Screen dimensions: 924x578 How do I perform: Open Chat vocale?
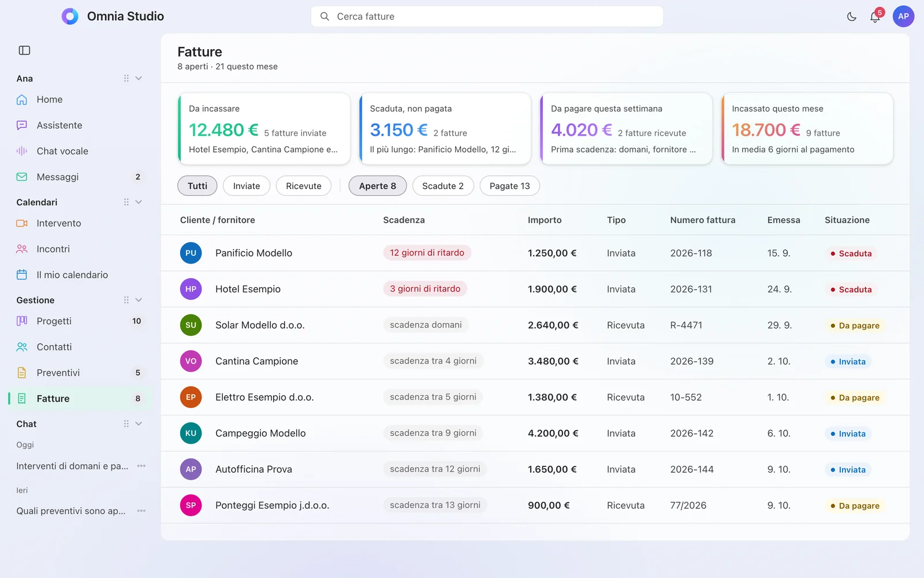80,151
